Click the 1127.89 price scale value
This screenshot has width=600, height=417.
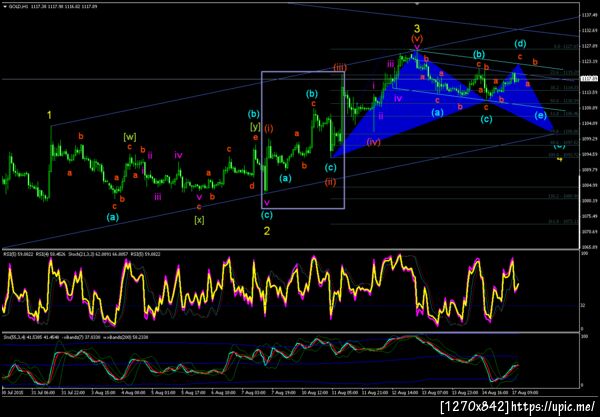(589, 46)
